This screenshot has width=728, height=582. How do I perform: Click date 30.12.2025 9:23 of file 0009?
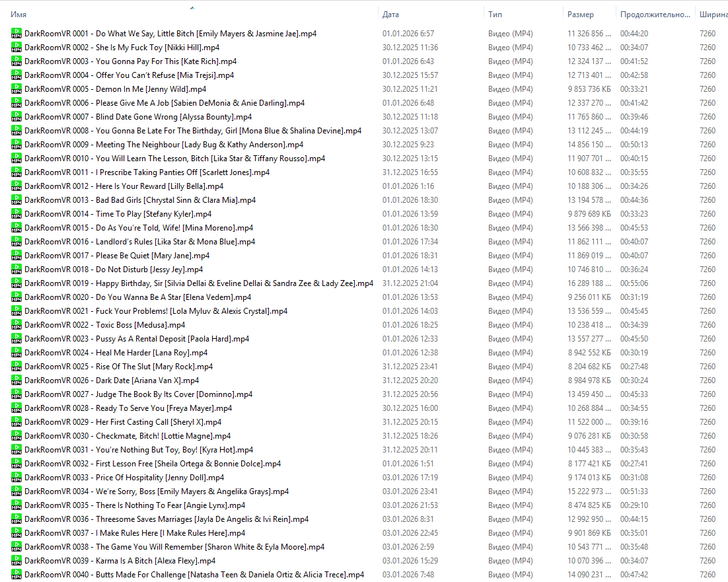408,145
